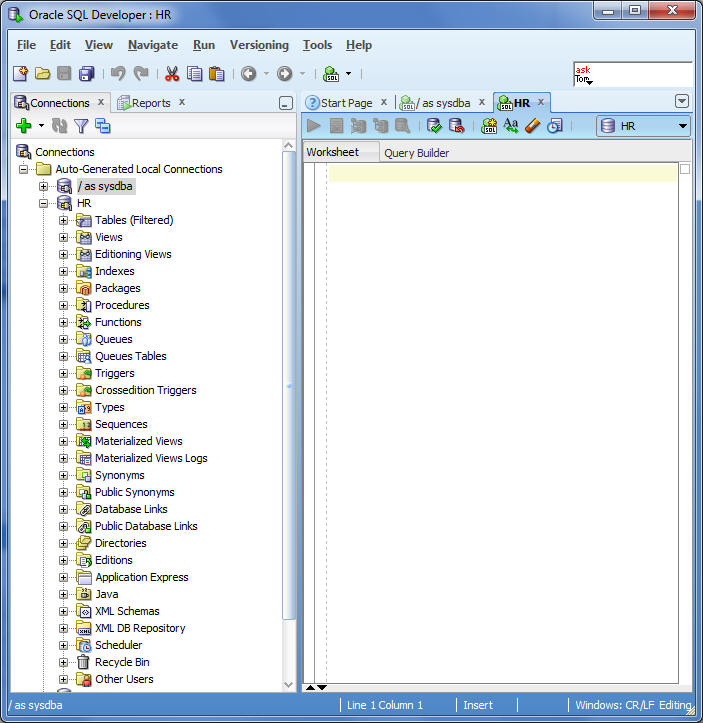Open the Versioning menu
The width and height of the screenshot is (703, 723).
coord(259,45)
